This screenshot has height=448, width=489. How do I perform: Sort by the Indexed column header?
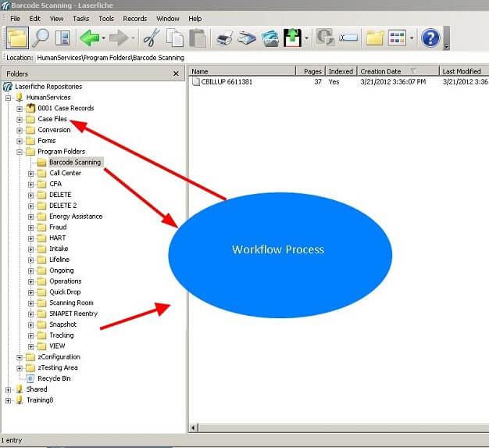(341, 71)
